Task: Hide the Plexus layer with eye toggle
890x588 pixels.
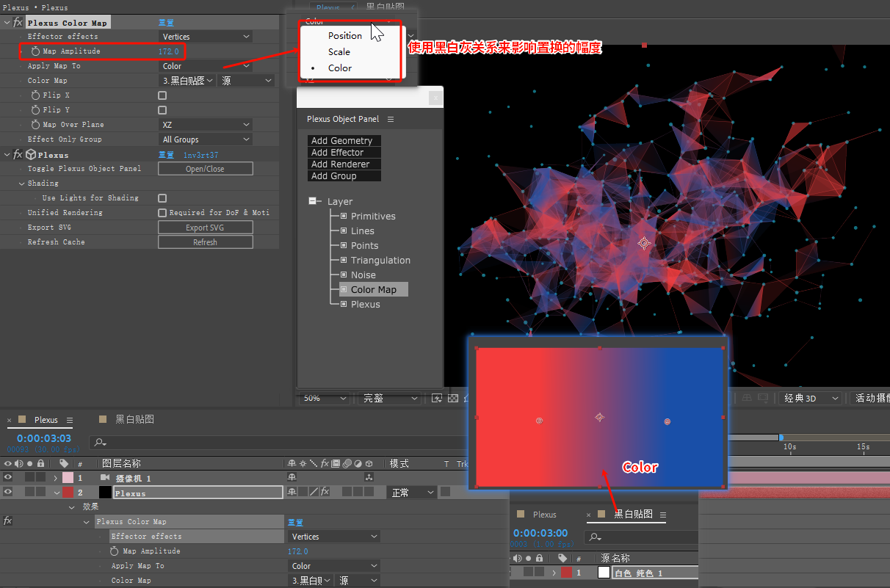Action: pyautogui.click(x=8, y=492)
